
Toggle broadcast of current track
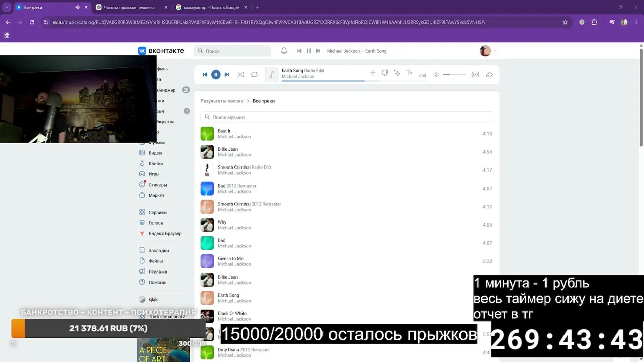475,75
